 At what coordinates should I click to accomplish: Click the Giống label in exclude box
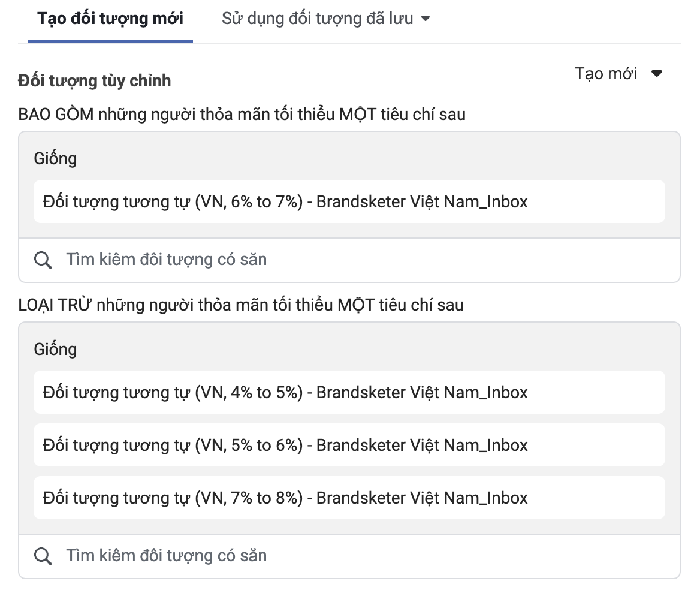[x=55, y=350]
